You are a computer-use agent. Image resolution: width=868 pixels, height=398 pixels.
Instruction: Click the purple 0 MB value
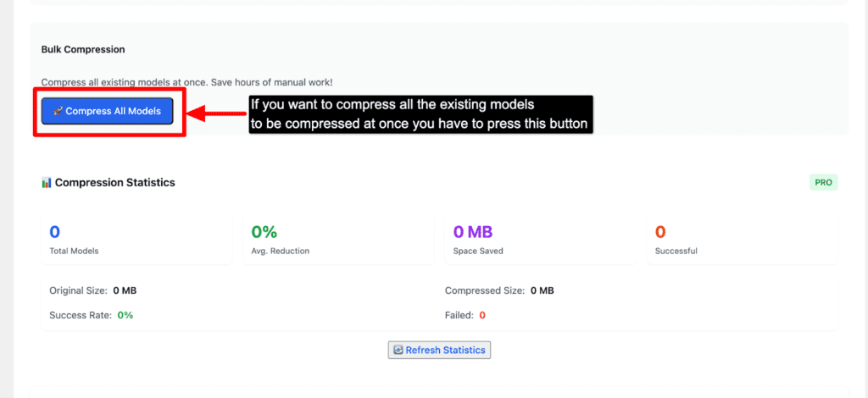[x=473, y=232]
